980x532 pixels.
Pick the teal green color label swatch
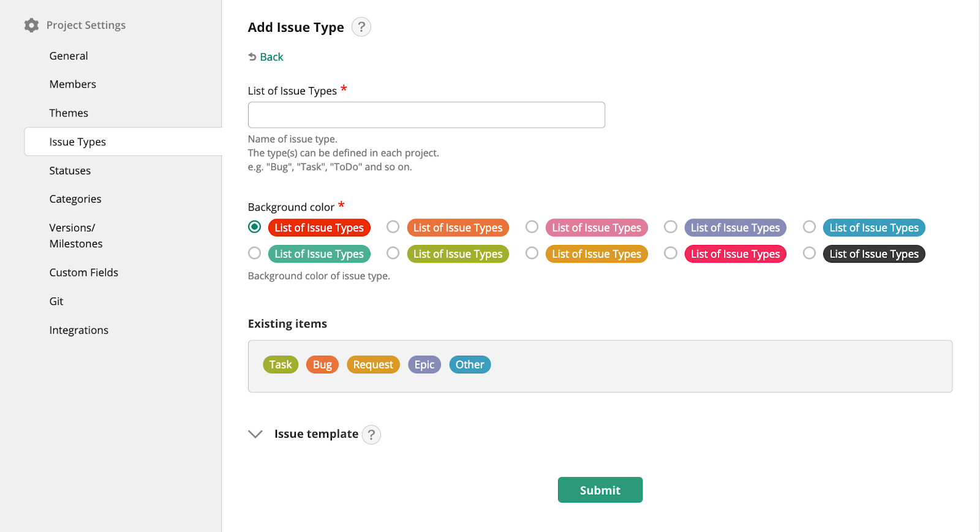(319, 254)
